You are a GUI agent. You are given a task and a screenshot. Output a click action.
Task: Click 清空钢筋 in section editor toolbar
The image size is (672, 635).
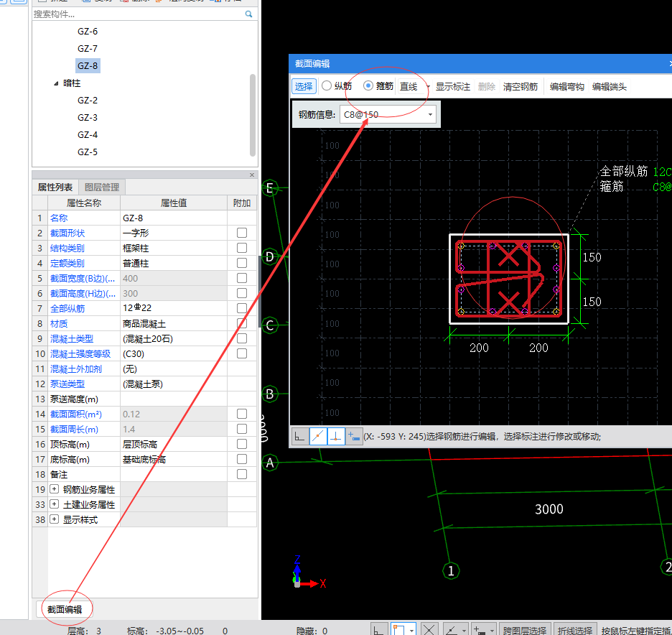pyautogui.click(x=521, y=87)
